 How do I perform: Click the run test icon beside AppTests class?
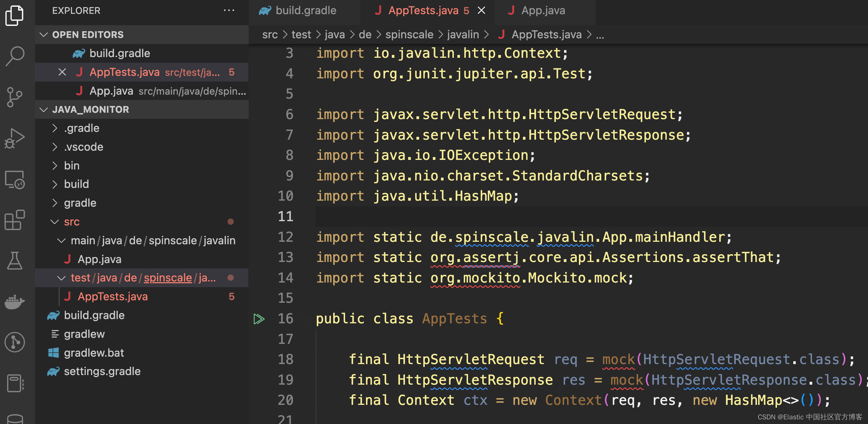coord(259,319)
